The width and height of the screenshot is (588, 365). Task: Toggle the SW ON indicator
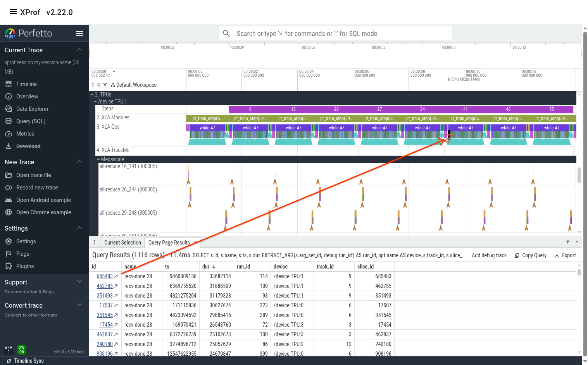[x=21, y=350]
